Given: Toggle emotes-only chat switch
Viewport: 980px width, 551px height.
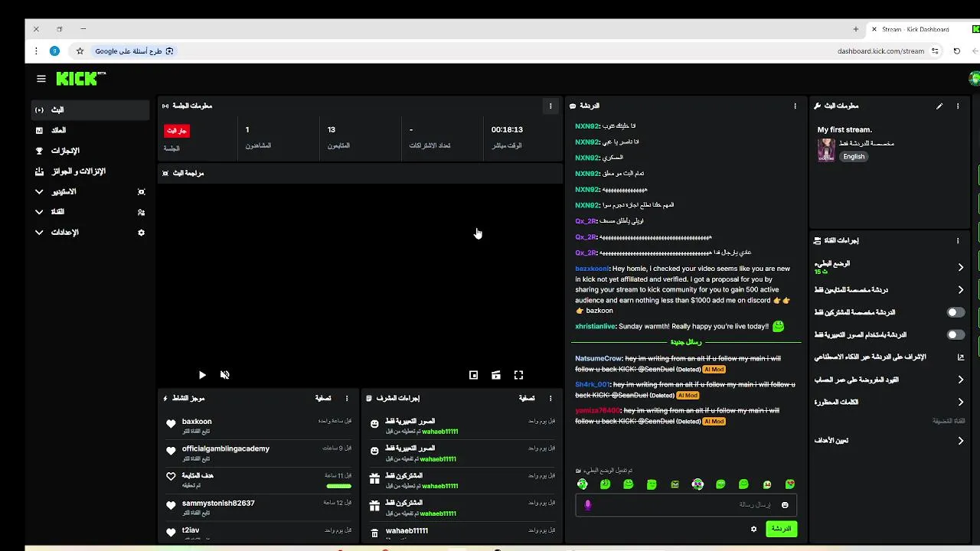Looking at the screenshot, I should [x=955, y=334].
